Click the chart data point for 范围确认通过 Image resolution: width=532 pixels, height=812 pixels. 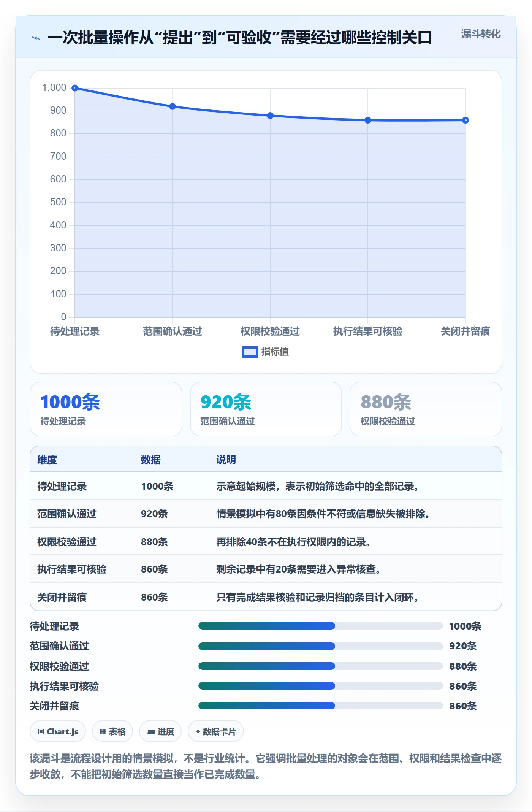pos(173,106)
